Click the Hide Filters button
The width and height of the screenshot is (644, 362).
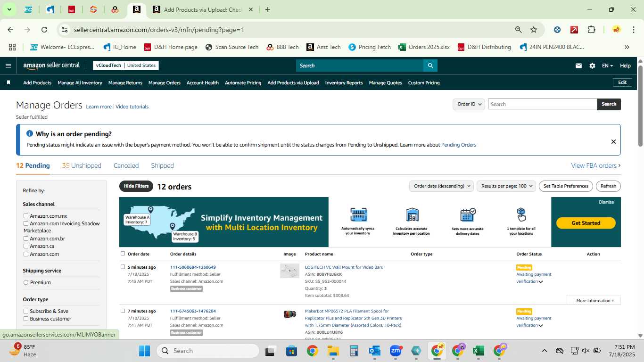136,186
